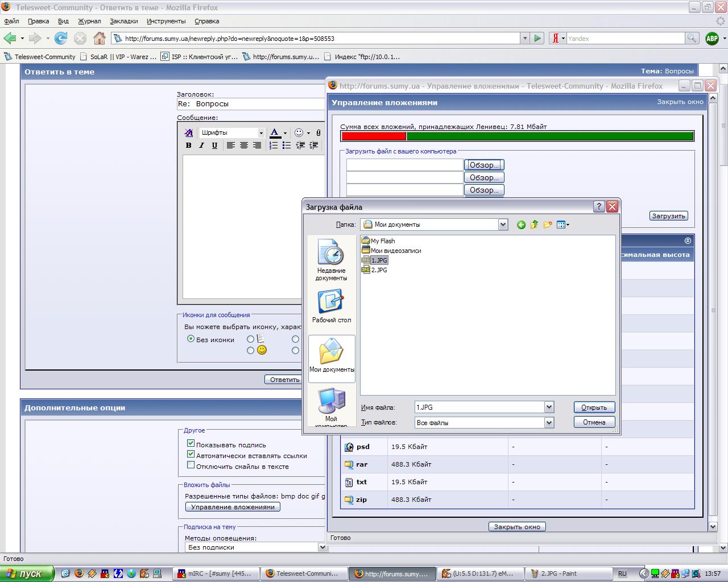Click the Загрузить upload button
This screenshot has height=582, width=728.
coord(668,216)
